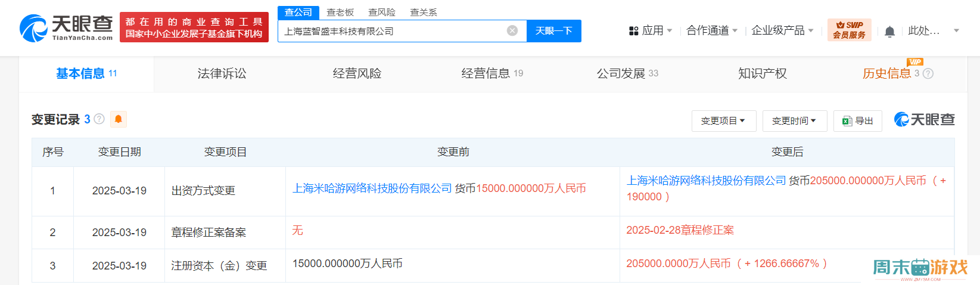
Task: Switch to the 经营风险 tab
Action: pos(357,74)
